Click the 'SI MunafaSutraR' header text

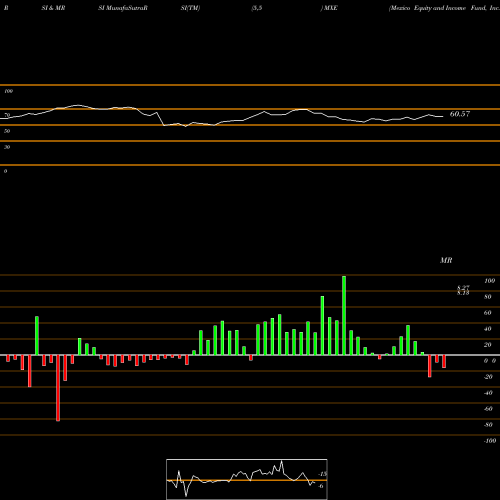(123, 8)
